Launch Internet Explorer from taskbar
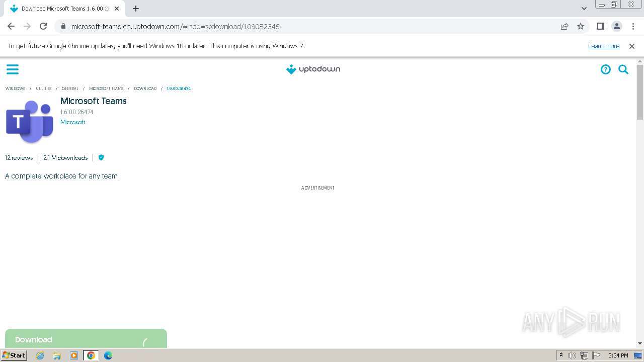 [x=40, y=355]
